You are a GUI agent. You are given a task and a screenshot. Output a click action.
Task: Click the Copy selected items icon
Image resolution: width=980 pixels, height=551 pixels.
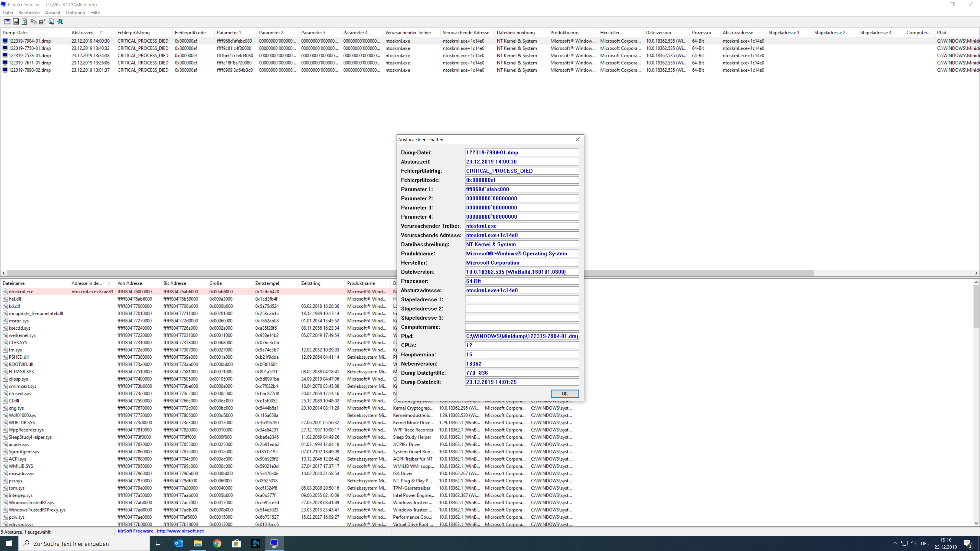pos(33,22)
